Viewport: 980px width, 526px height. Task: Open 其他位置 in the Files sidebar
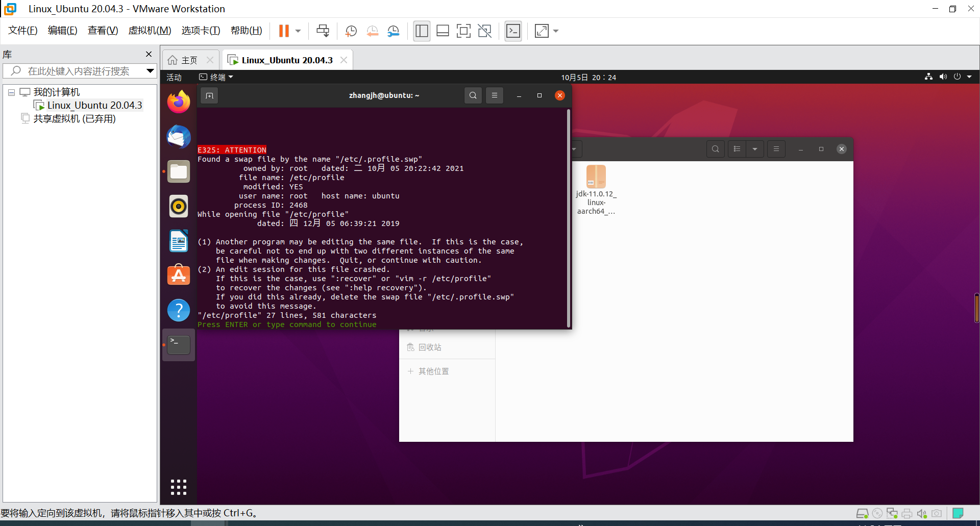[434, 371]
